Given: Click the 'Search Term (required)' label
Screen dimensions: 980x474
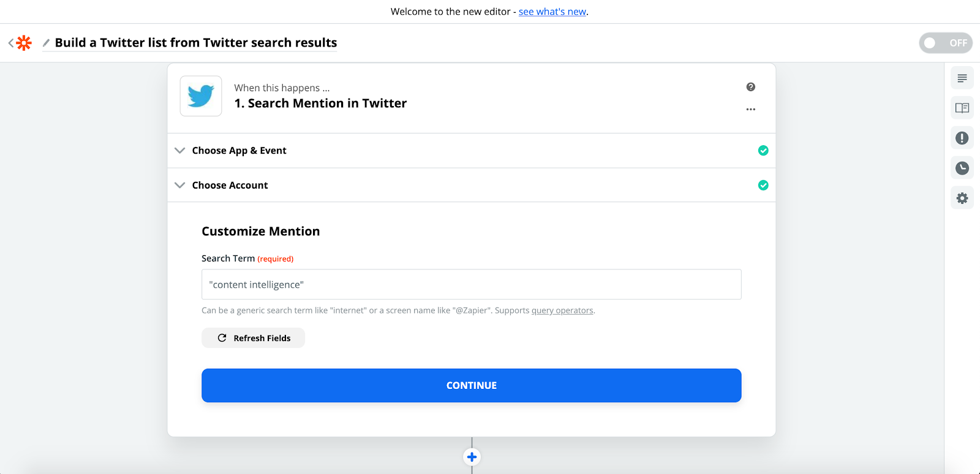Looking at the screenshot, I should tap(247, 258).
